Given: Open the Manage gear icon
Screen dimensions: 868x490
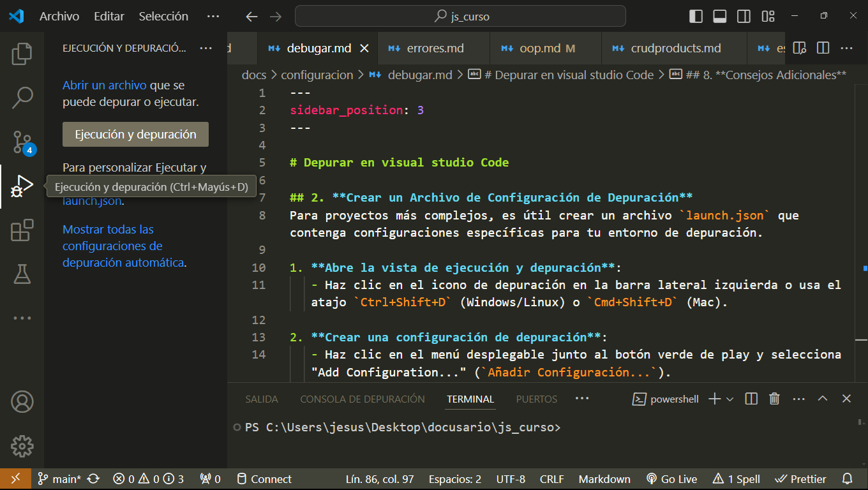Looking at the screenshot, I should click(22, 446).
